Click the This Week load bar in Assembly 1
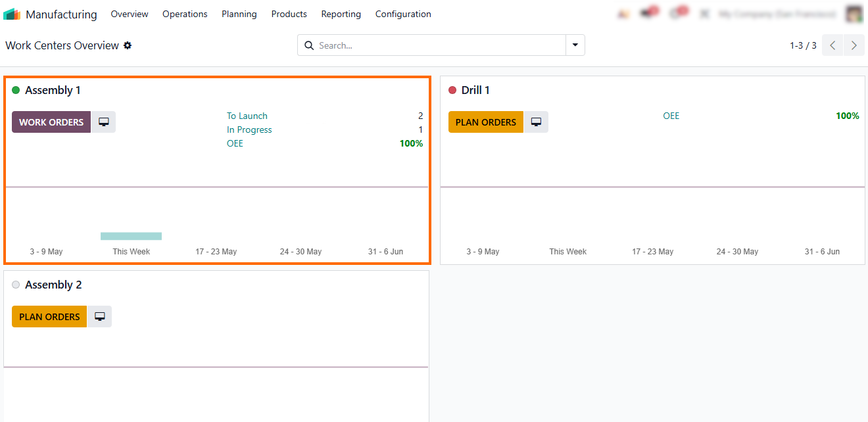The width and height of the screenshot is (868, 422). 131,236
